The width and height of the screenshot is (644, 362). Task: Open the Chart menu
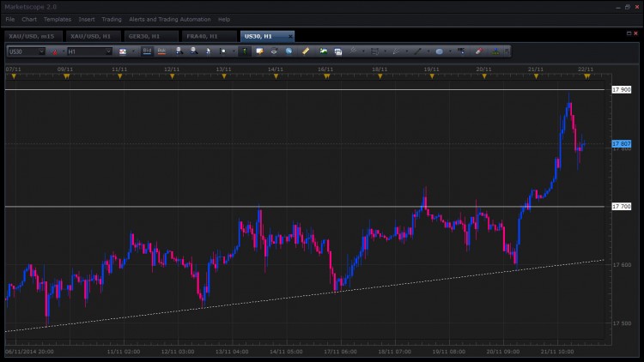tap(29, 19)
